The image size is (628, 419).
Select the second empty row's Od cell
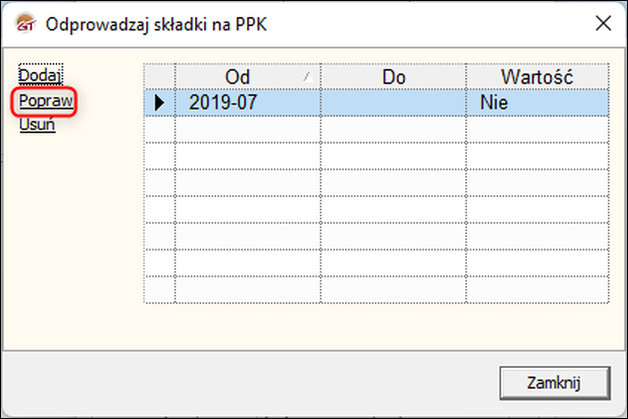[x=248, y=156]
